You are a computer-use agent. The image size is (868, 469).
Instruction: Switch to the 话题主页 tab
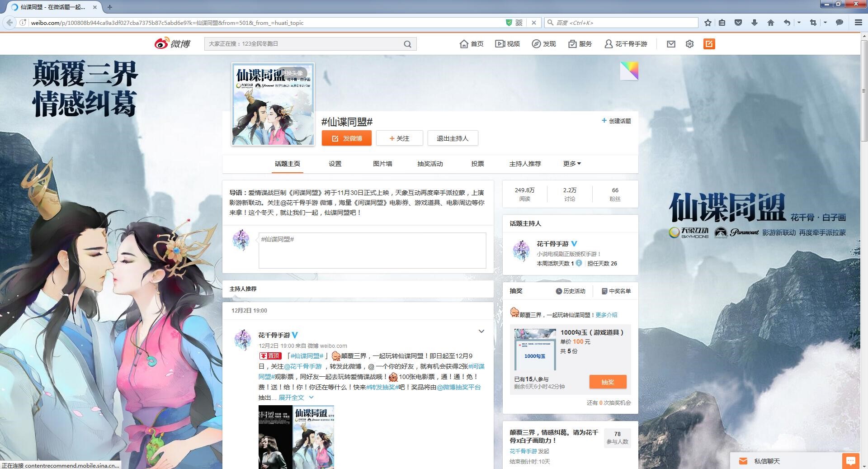(x=288, y=164)
